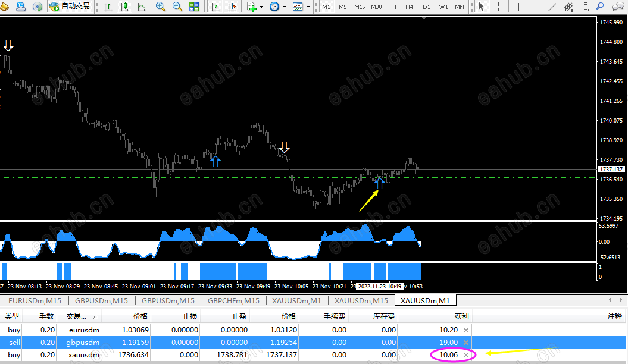Switch to W1 timeframe
This screenshot has width=628, height=364.
pyautogui.click(x=443, y=7)
